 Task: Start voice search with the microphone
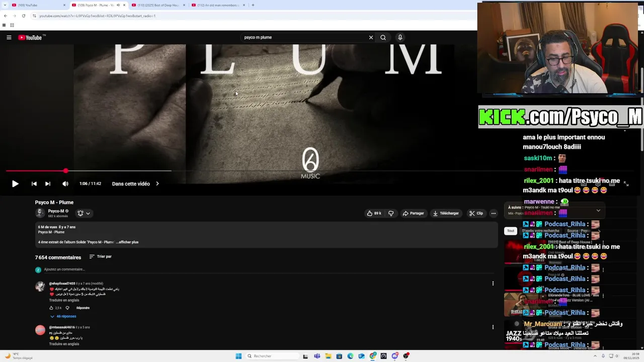click(400, 37)
